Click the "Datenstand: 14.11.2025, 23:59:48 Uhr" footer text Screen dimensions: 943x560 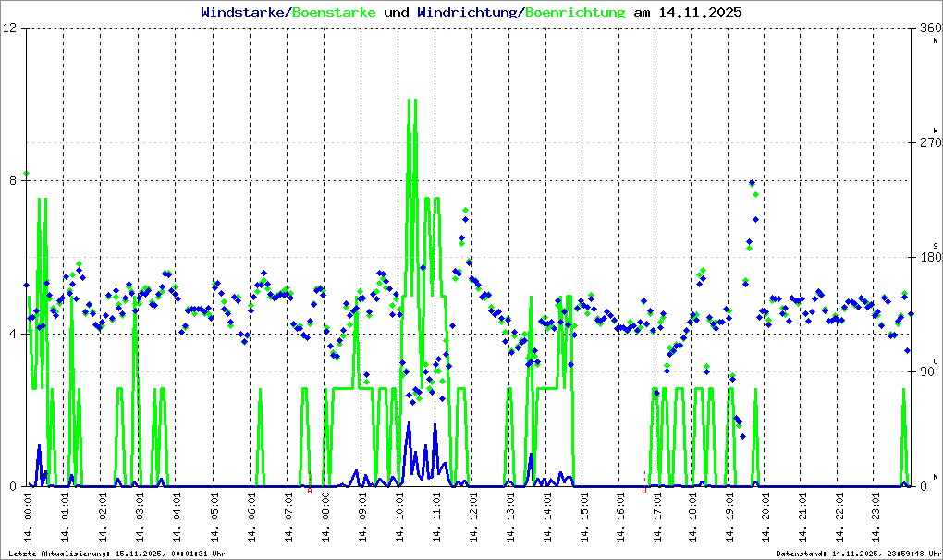(x=858, y=554)
